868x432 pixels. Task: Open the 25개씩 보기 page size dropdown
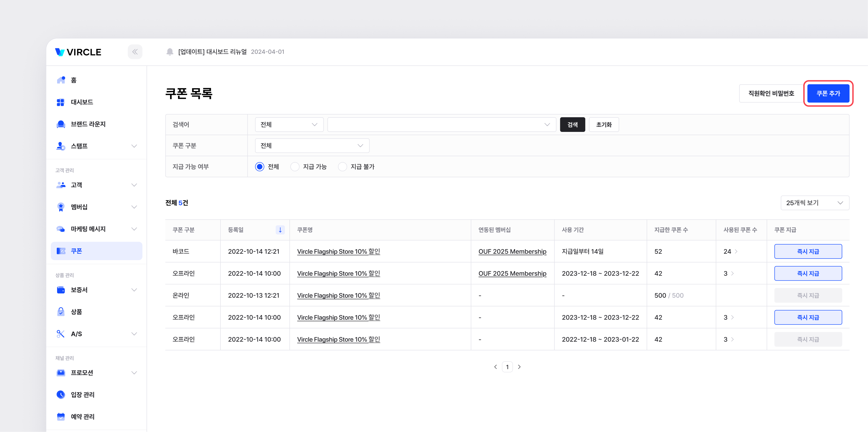815,203
